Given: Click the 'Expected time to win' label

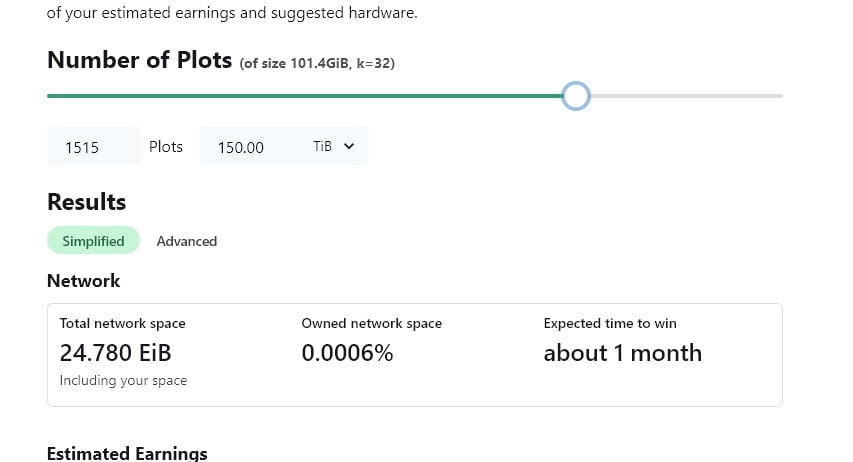Looking at the screenshot, I should click(610, 323).
